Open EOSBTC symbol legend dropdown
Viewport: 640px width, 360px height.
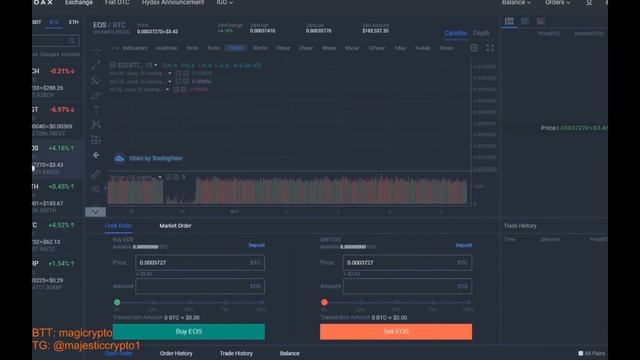156,65
